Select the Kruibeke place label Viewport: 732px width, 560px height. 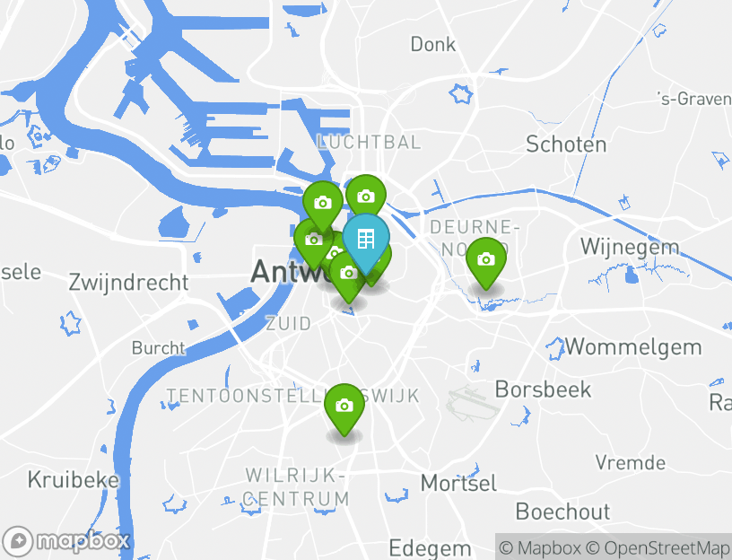[x=74, y=479]
